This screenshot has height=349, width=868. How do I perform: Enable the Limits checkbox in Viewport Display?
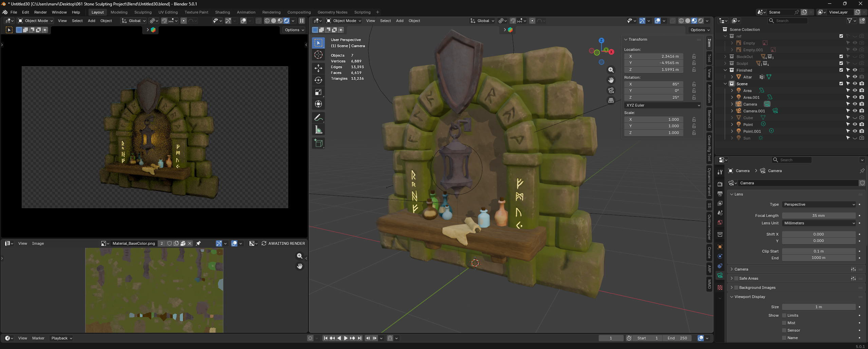click(784, 315)
